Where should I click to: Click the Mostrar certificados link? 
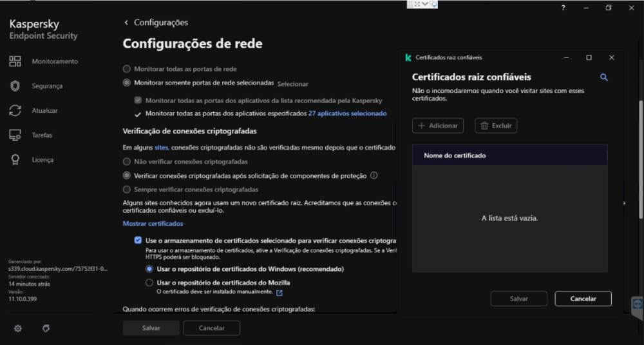(x=153, y=224)
